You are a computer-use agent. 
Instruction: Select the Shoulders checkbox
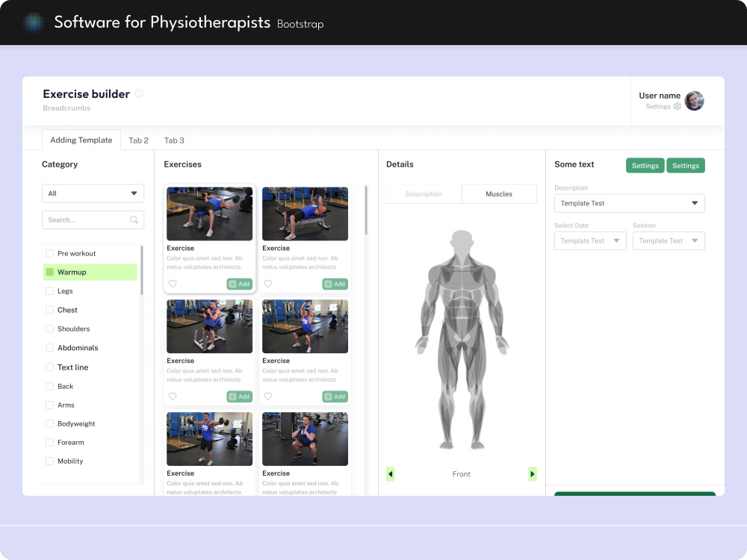point(49,329)
